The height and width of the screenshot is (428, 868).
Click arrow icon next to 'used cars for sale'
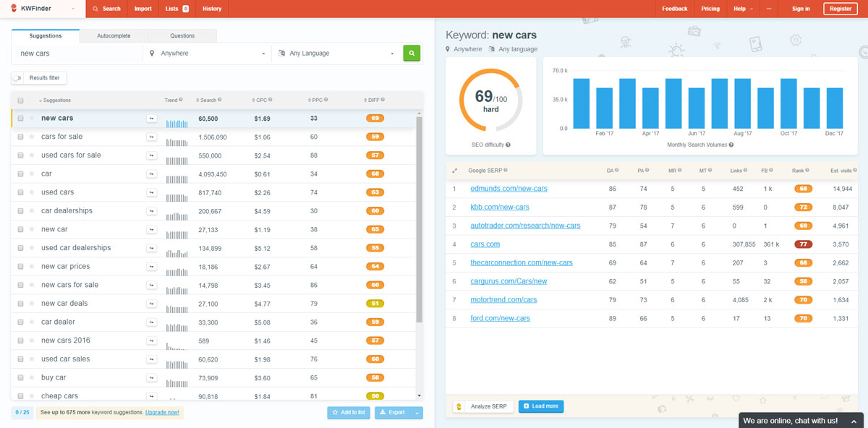(152, 155)
